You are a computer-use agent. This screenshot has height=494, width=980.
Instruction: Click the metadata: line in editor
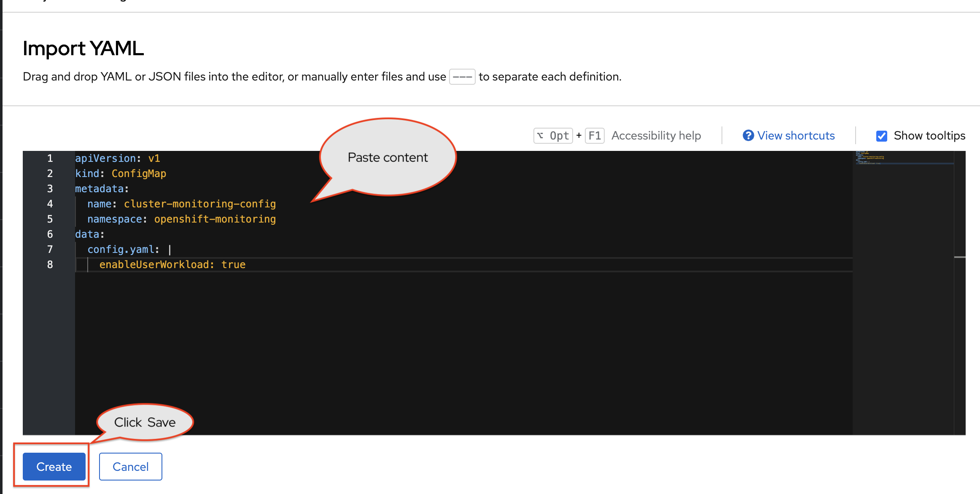[x=102, y=188]
